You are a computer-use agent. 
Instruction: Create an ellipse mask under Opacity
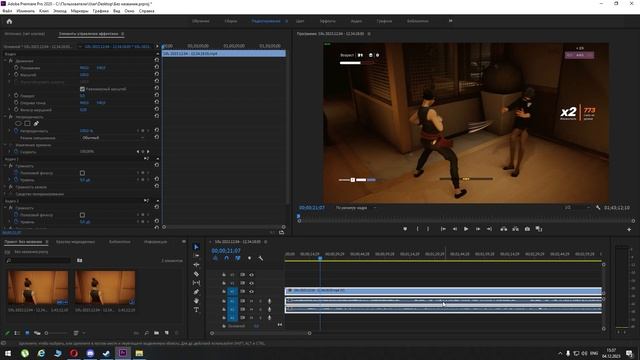point(18,123)
